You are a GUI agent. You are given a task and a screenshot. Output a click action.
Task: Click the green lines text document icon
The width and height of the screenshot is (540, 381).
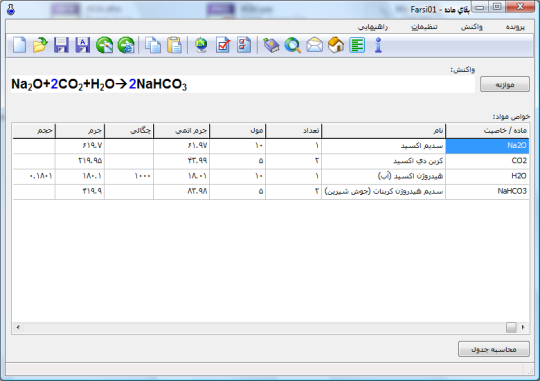(x=357, y=45)
